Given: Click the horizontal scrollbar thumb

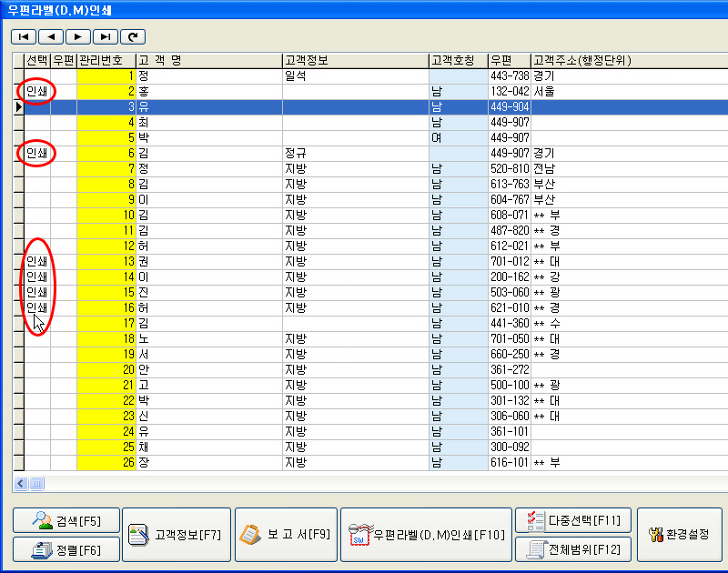Looking at the screenshot, I should [x=36, y=484].
